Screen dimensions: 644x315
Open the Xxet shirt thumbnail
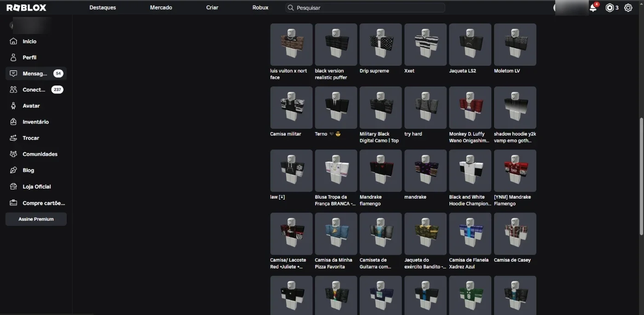coord(425,45)
